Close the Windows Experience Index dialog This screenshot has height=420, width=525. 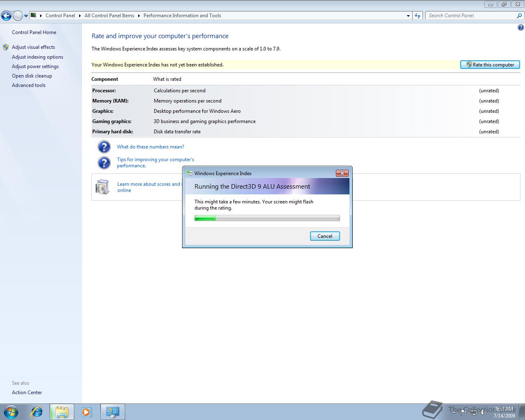point(342,173)
